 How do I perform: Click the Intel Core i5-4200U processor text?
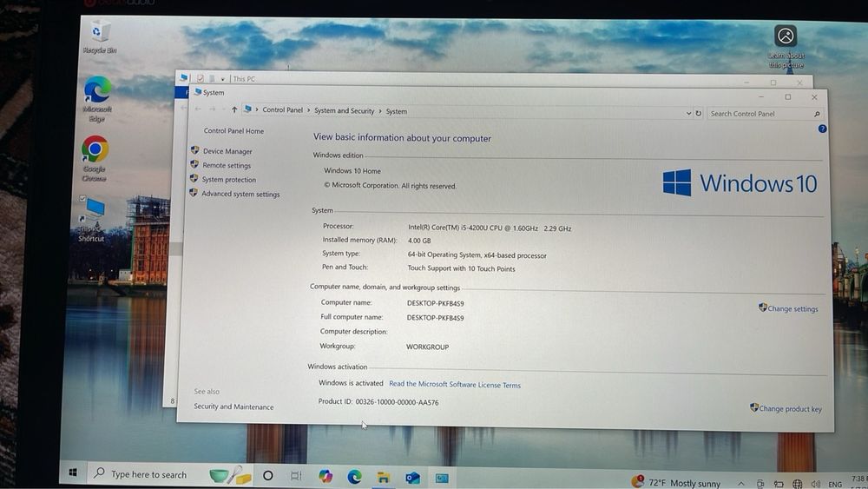coord(490,228)
